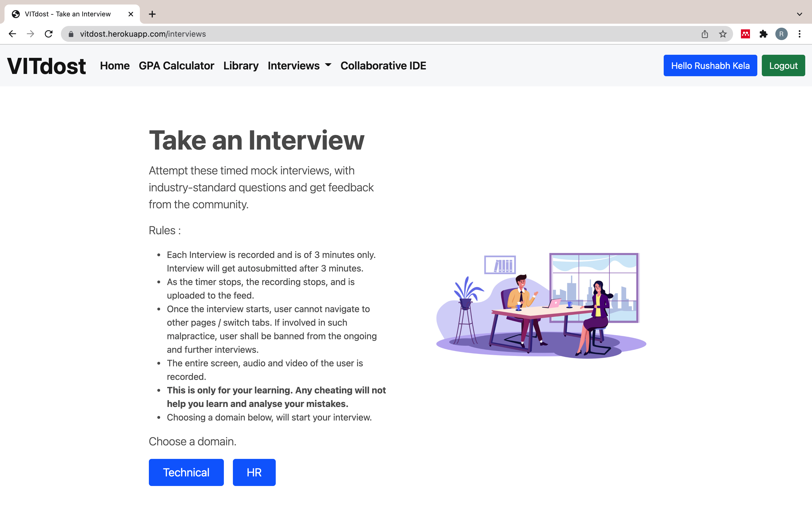812x508 pixels.
Task: Click the VITdost brand logo
Action: pyautogui.click(x=47, y=66)
